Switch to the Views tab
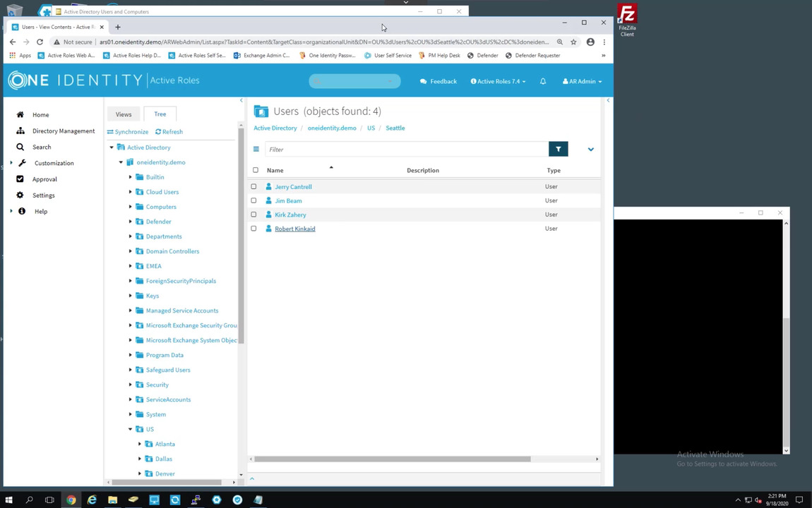This screenshot has height=508, width=812. [x=124, y=114]
